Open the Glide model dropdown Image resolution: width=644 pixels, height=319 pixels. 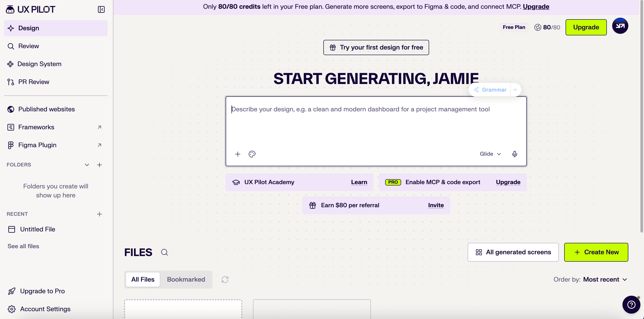(x=490, y=154)
